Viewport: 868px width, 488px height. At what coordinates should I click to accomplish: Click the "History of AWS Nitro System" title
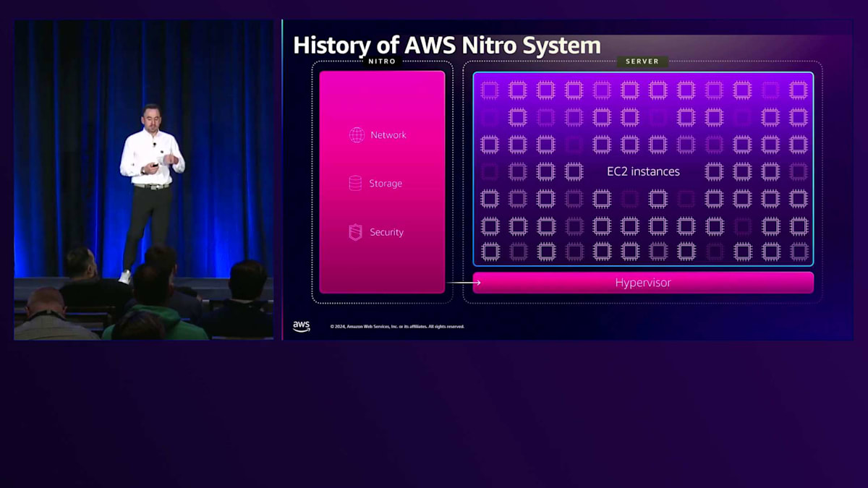(447, 46)
